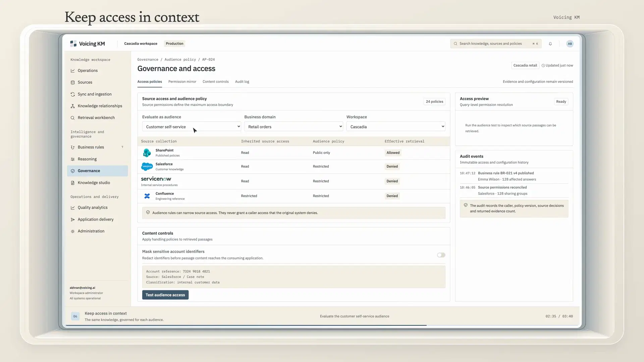Click the Confluence source icon
644x362 pixels.
147,196
